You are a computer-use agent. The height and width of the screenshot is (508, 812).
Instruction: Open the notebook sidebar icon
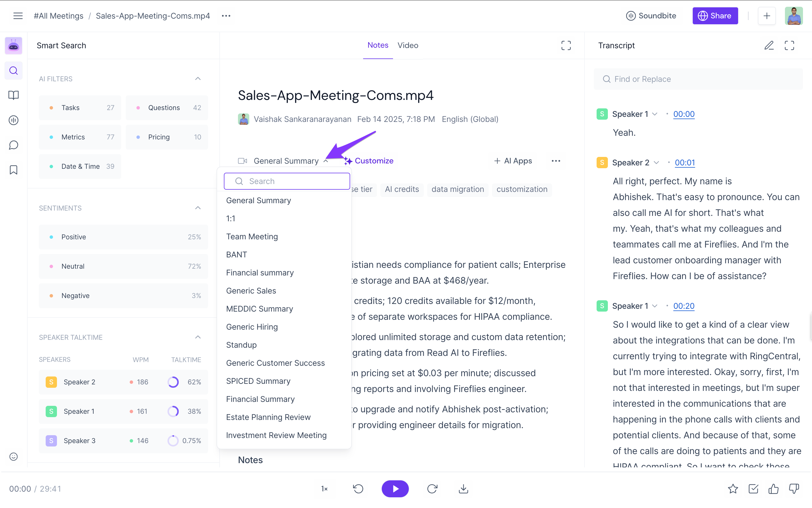[x=14, y=95]
